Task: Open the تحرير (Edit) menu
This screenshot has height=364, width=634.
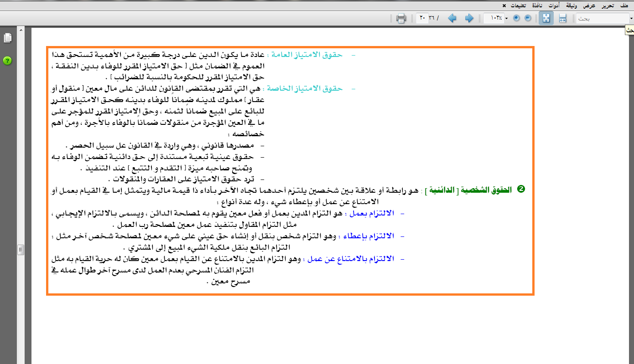Action: coord(608,5)
